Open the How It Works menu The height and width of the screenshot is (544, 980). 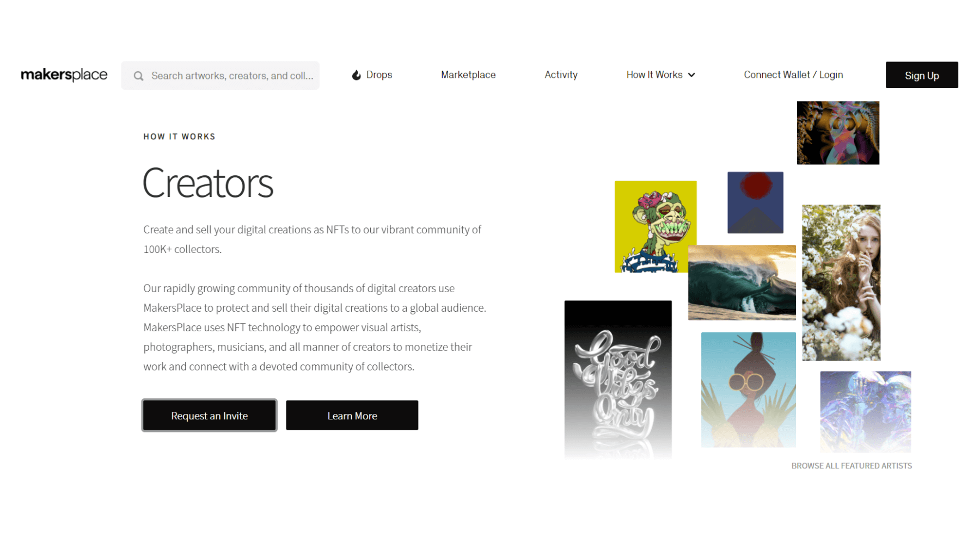[x=660, y=75]
